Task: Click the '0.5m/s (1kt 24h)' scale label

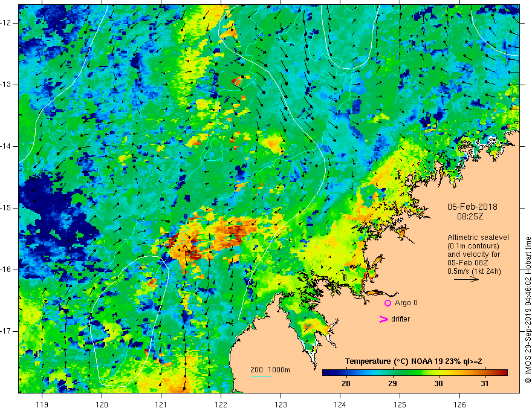Action: click(474, 271)
